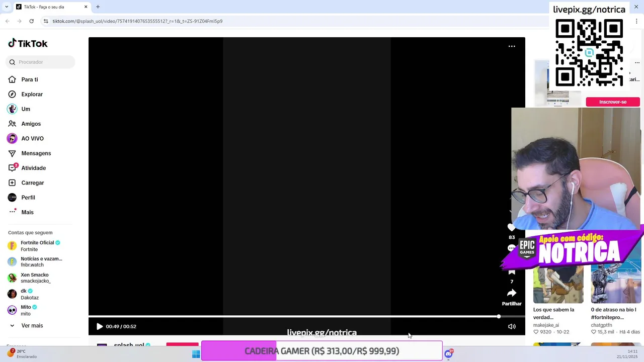
Task: Open the AO VIVO section
Action: pyautogui.click(x=26, y=138)
